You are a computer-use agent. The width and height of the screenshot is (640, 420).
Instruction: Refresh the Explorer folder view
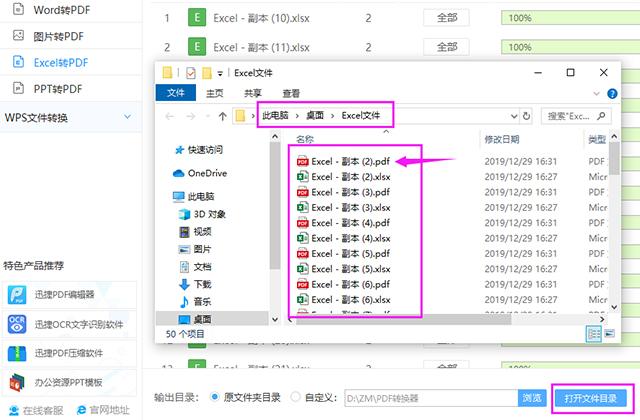pyautogui.click(x=527, y=116)
